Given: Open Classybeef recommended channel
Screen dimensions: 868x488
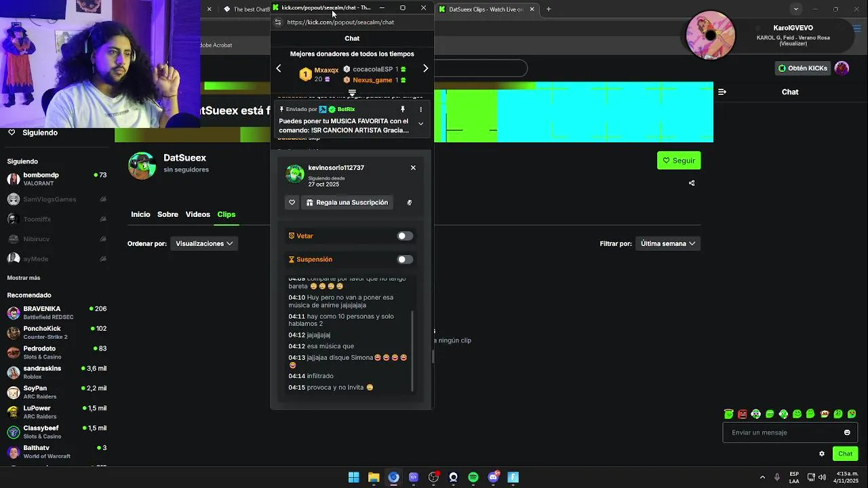Looking at the screenshot, I should tap(57, 432).
